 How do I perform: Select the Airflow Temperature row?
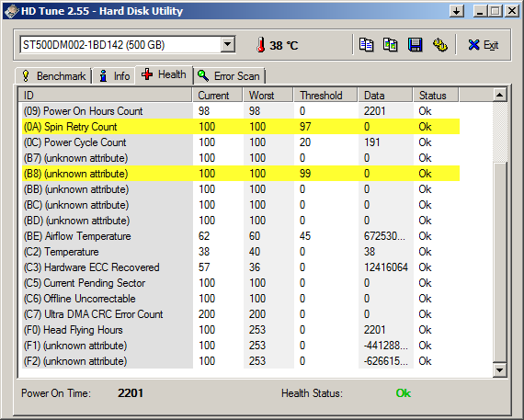(x=241, y=236)
